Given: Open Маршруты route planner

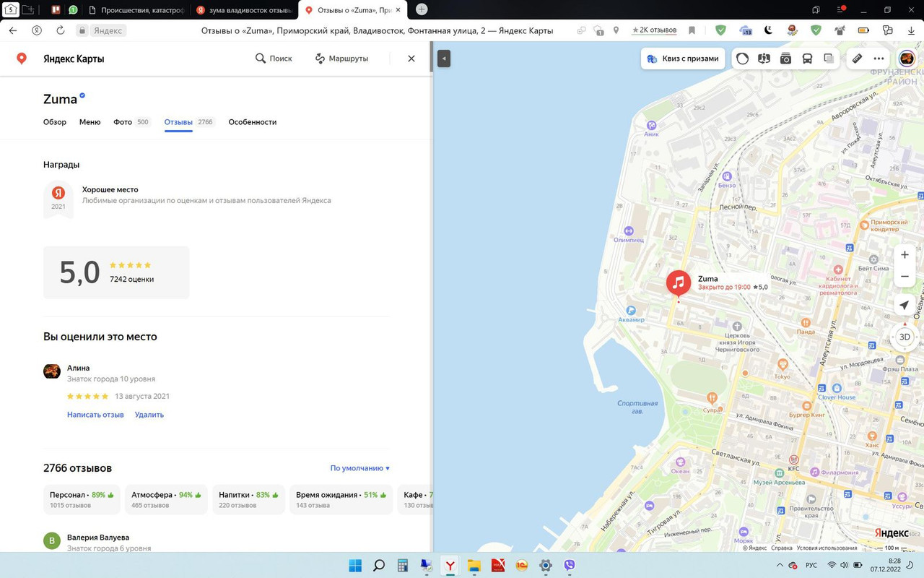Looking at the screenshot, I should (x=342, y=59).
